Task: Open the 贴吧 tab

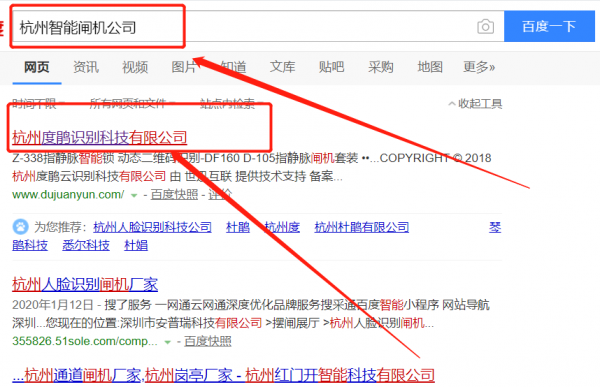Action: pyautogui.click(x=331, y=67)
